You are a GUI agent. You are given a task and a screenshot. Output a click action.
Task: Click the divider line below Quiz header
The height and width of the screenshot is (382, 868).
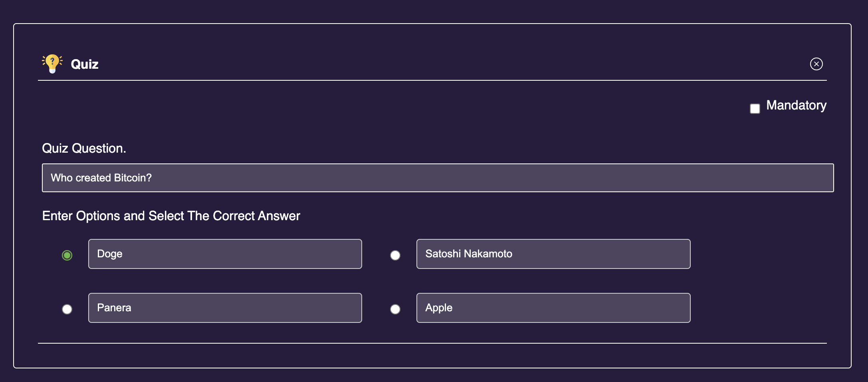(x=432, y=80)
